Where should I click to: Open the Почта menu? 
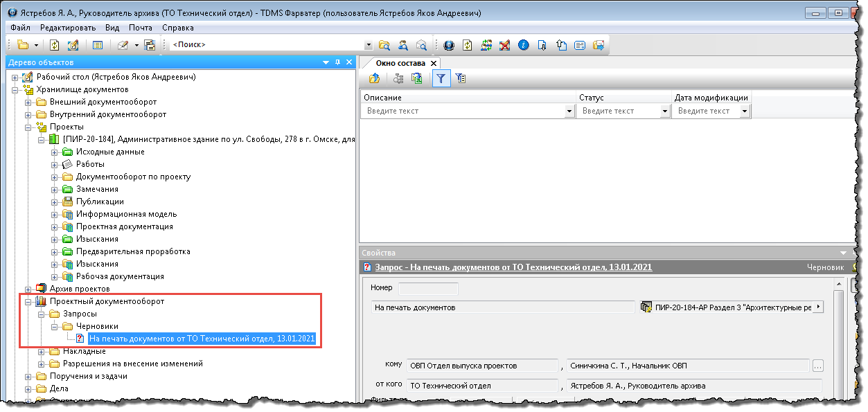[x=140, y=28]
